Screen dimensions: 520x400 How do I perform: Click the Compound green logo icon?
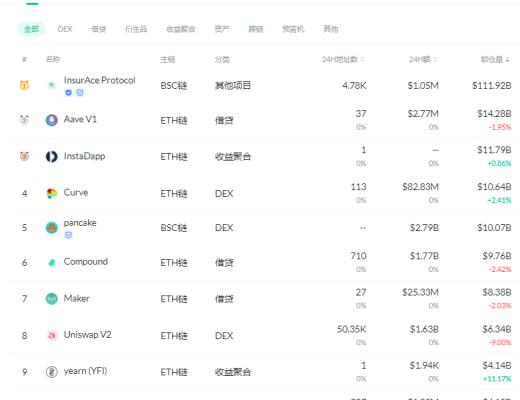coord(52,262)
